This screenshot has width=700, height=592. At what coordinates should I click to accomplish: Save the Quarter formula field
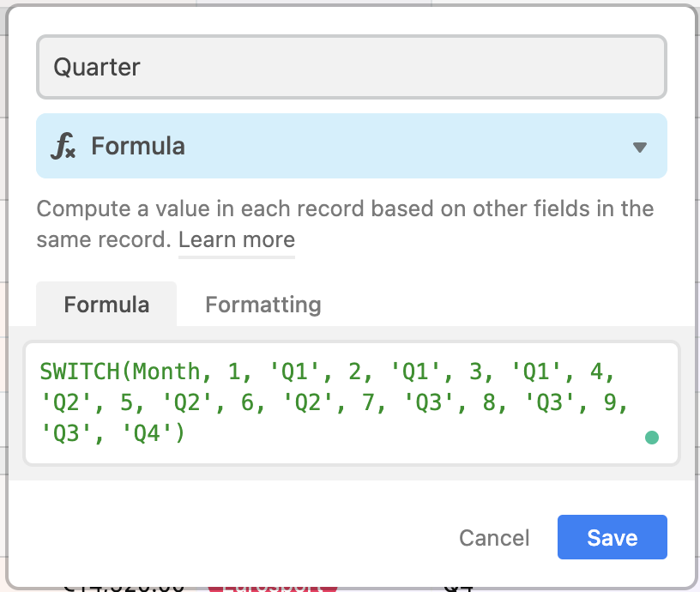point(612,538)
